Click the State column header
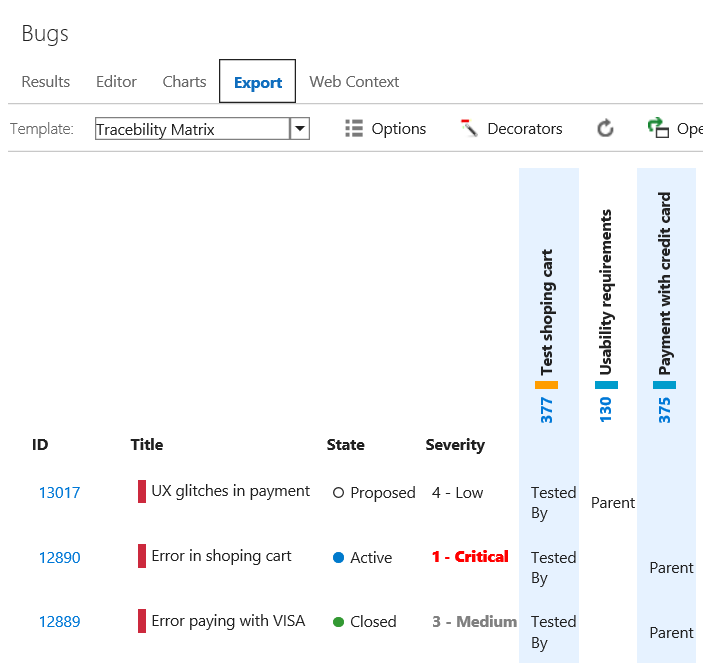 click(x=345, y=445)
